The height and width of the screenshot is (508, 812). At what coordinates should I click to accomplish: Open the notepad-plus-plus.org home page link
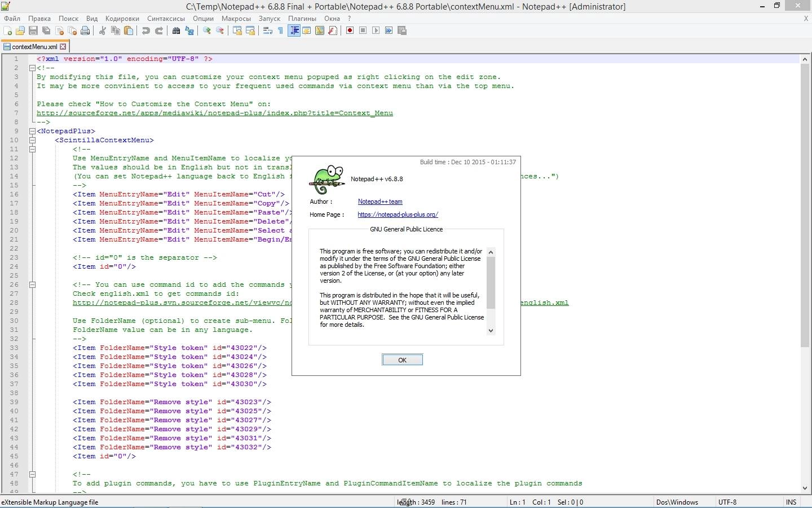(x=398, y=214)
